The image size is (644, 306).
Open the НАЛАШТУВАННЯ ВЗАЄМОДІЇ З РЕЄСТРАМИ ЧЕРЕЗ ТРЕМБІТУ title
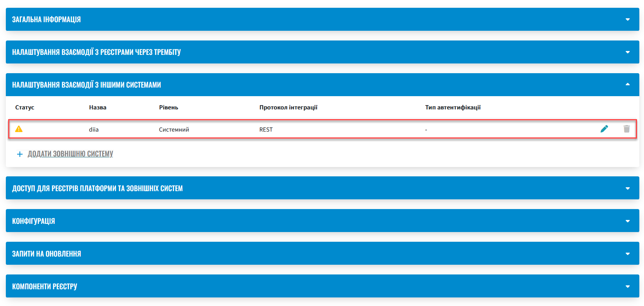pos(97,52)
